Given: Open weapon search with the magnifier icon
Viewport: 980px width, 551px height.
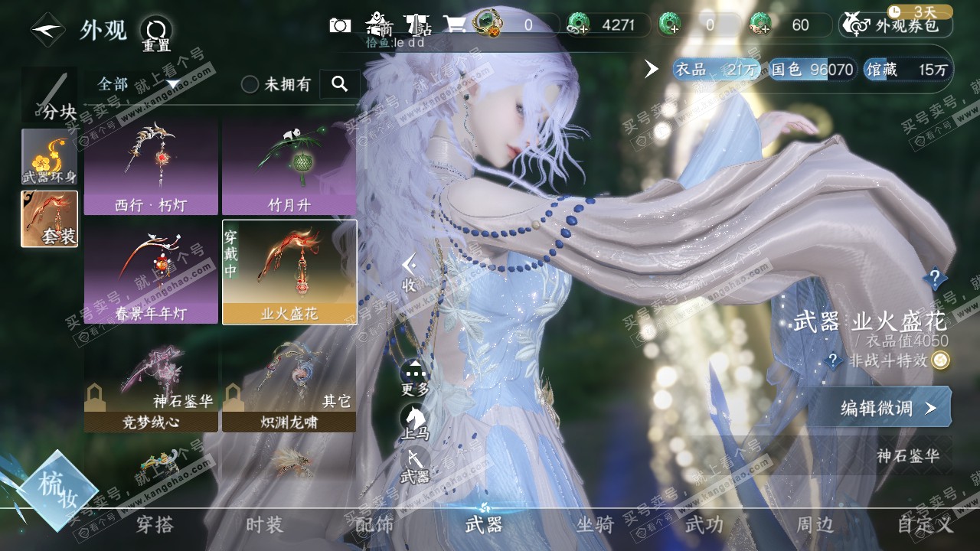Looking at the screenshot, I should pos(339,84).
